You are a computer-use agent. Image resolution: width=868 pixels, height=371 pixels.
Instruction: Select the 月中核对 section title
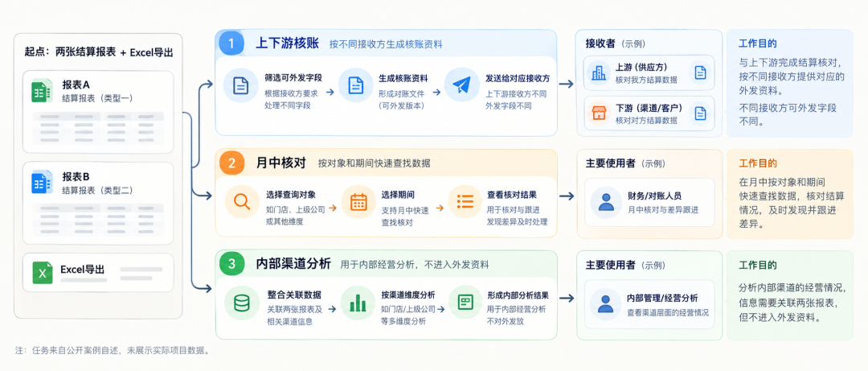[x=280, y=163]
